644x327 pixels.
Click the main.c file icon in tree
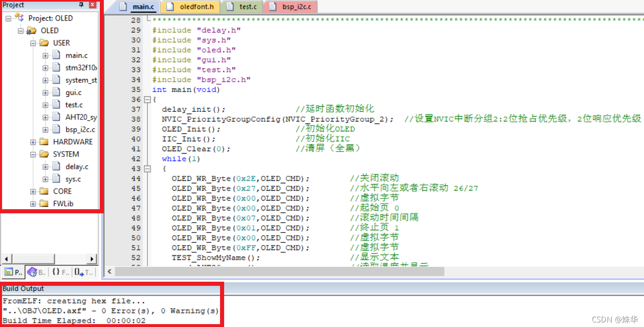click(56, 55)
